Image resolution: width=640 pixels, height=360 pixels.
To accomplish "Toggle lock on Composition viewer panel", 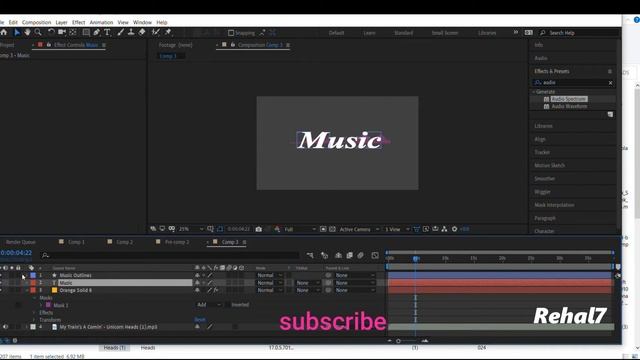I will [x=233, y=45].
